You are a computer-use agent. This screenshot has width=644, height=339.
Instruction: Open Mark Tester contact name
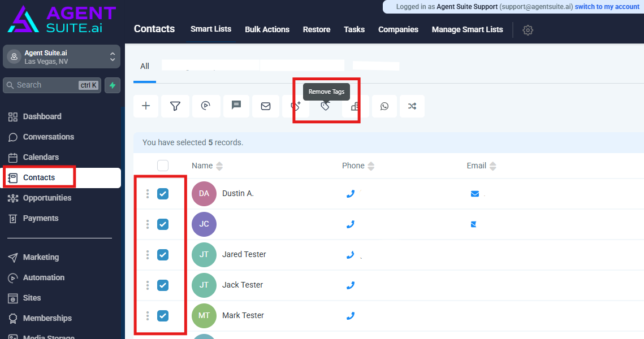(243, 315)
